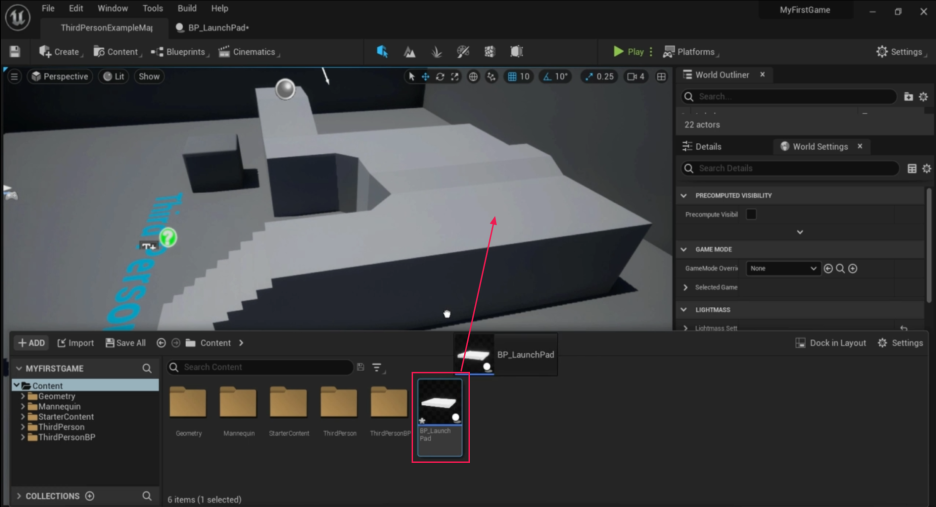Open the viewport Show menu

point(149,76)
